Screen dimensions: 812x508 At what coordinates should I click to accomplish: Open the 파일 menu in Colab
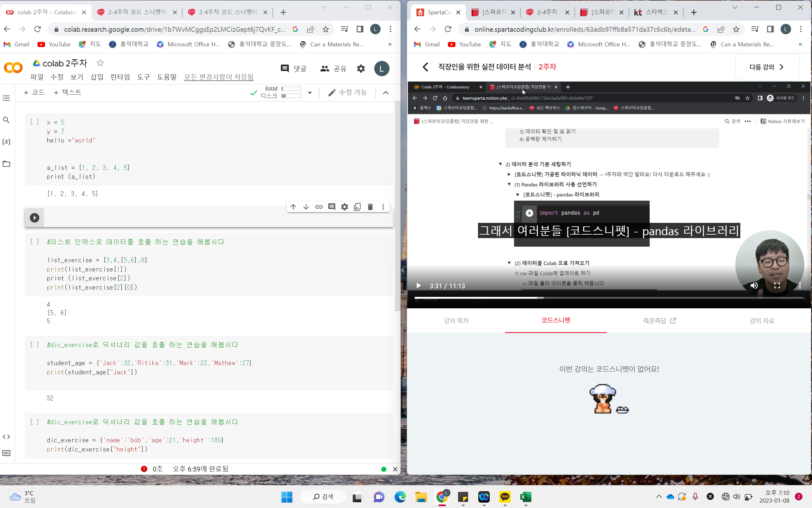pos(37,77)
